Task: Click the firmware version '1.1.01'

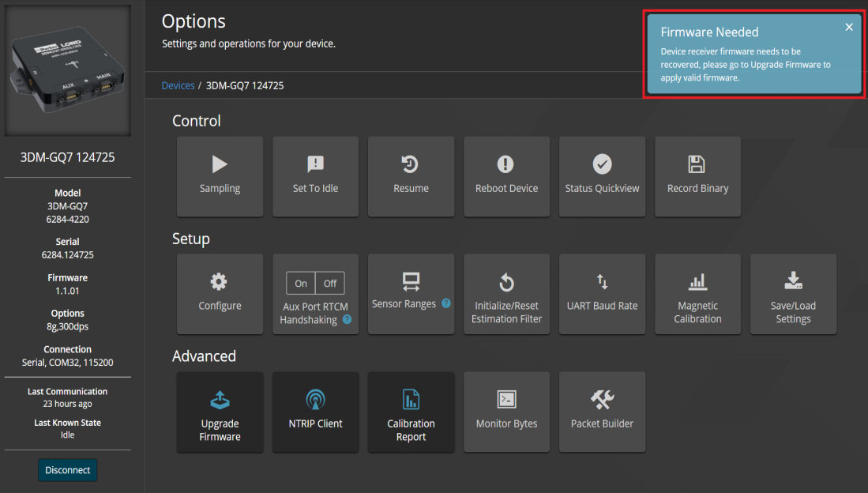Action: [x=68, y=291]
